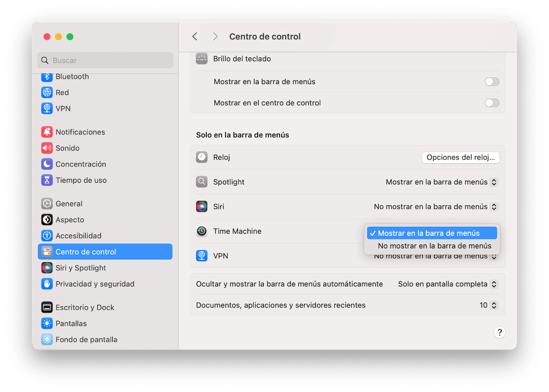Open Tiempo de uso hourglass icon
The height and width of the screenshot is (392, 549).
(47, 180)
